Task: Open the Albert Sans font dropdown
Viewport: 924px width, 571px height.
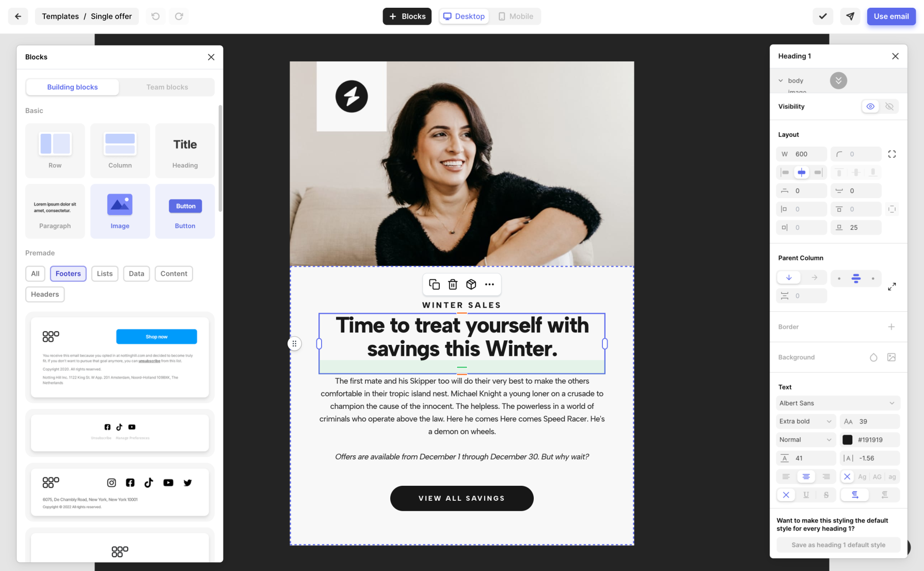Action: pos(838,403)
